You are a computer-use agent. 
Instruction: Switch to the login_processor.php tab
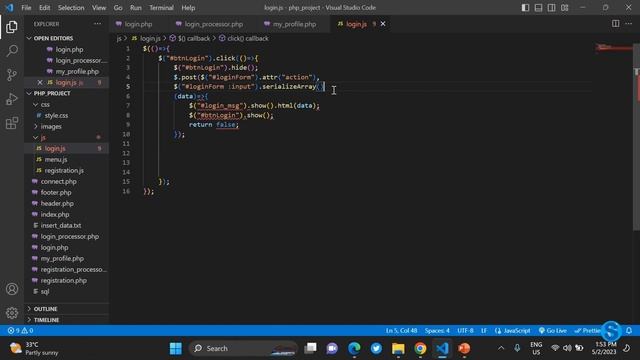[213, 24]
